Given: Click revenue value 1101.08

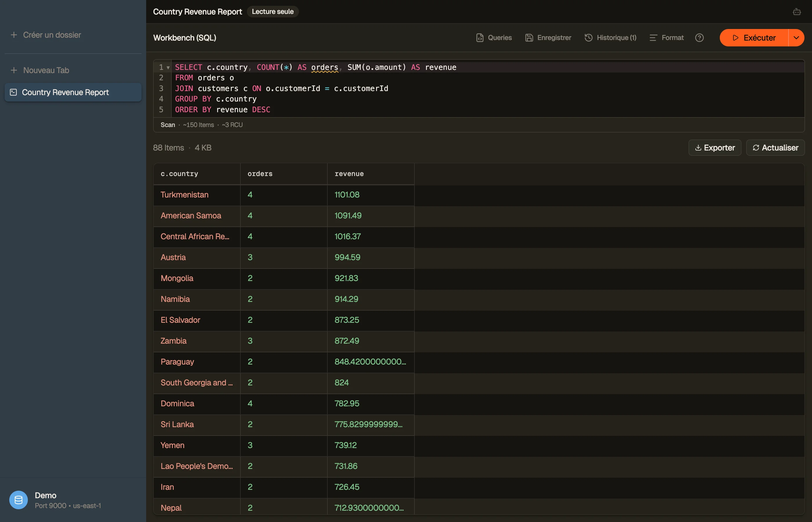Looking at the screenshot, I should click(347, 195).
